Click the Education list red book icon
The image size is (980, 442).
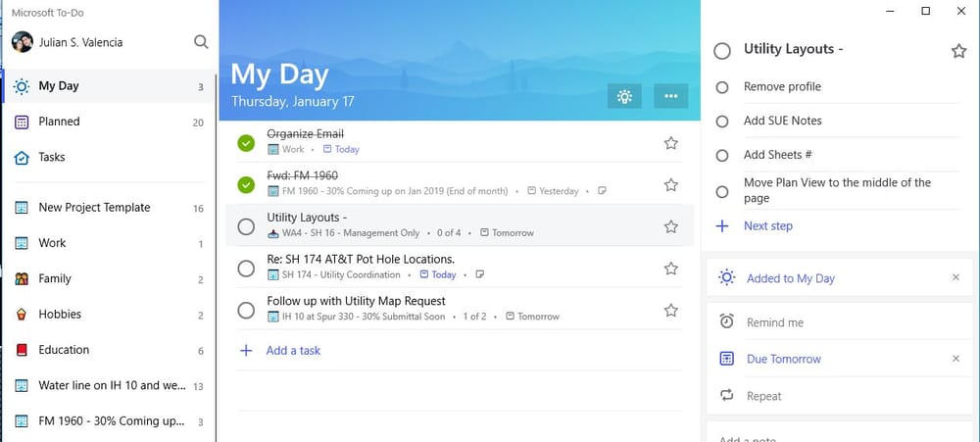point(22,350)
